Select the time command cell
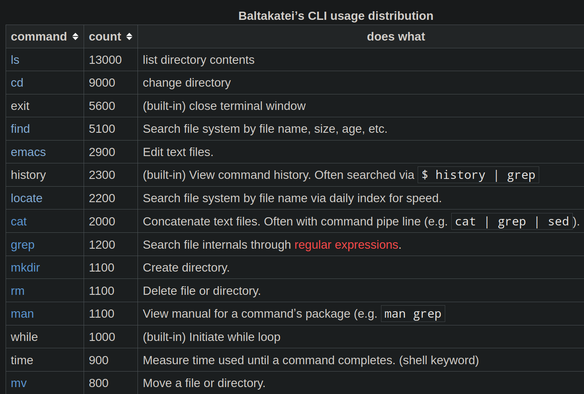584x394 pixels. 45,360
